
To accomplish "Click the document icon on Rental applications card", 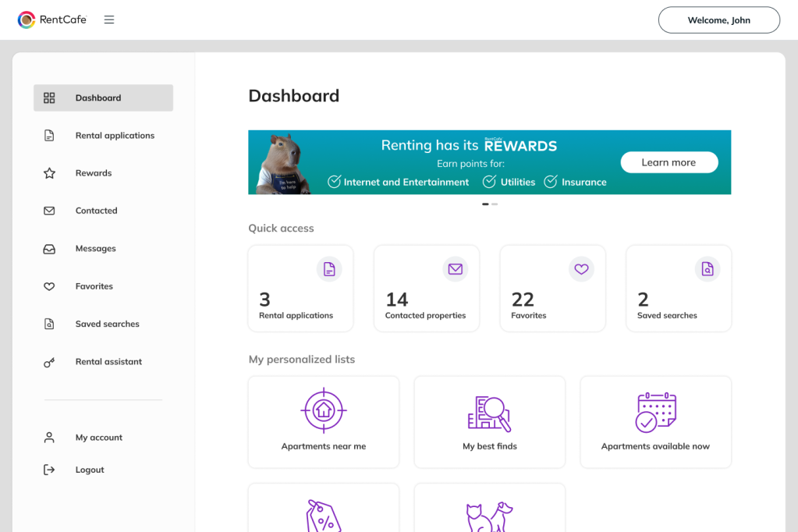I will [329, 269].
